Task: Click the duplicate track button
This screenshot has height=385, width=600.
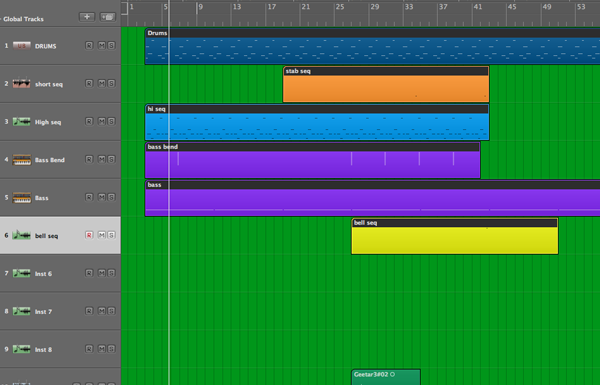Action: click(108, 17)
